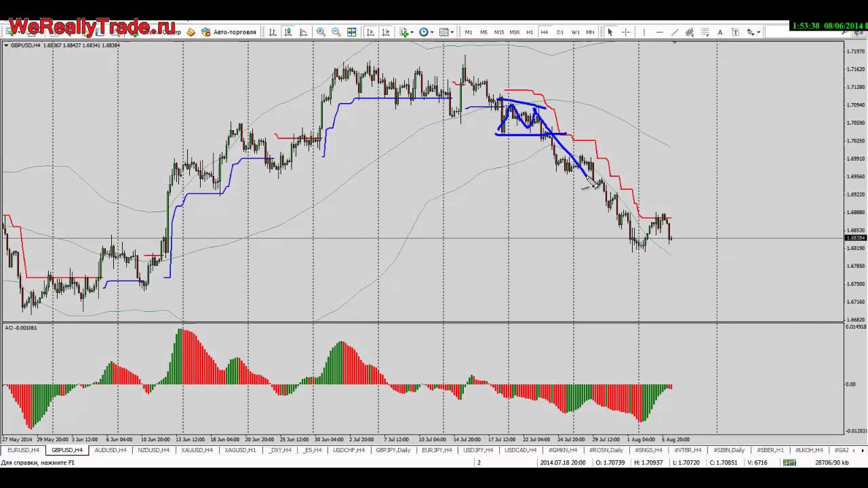Click the zoom out magnifier icon
The height and width of the screenshot is (488, 868).
click(x=336, y=32)
